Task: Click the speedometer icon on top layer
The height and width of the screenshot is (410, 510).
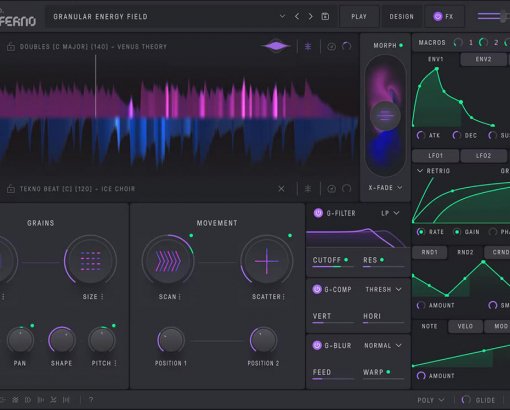Action: [x=331, y=47]
